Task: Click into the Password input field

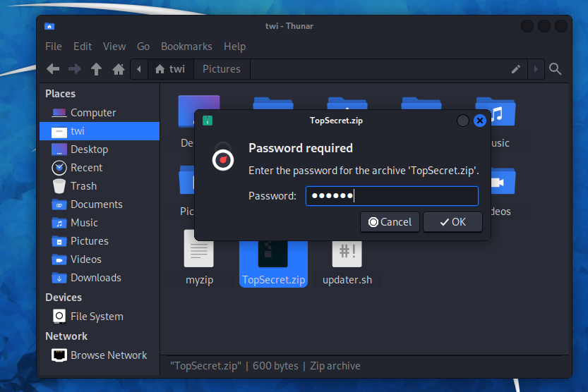Action: click(x=392, y=196)
